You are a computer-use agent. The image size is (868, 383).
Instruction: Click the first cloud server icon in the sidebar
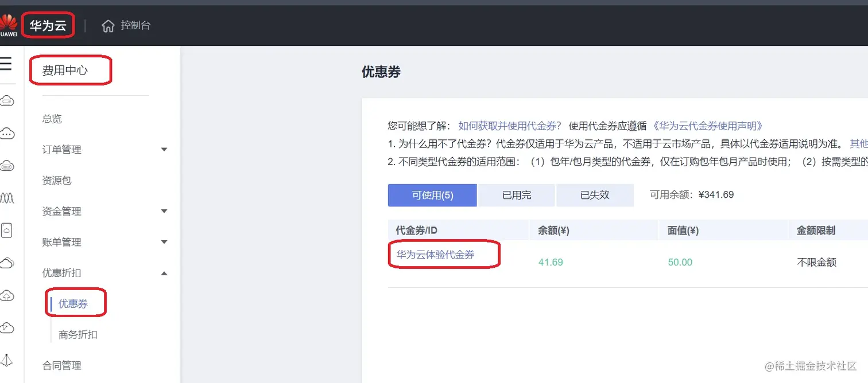coord(7,101)
